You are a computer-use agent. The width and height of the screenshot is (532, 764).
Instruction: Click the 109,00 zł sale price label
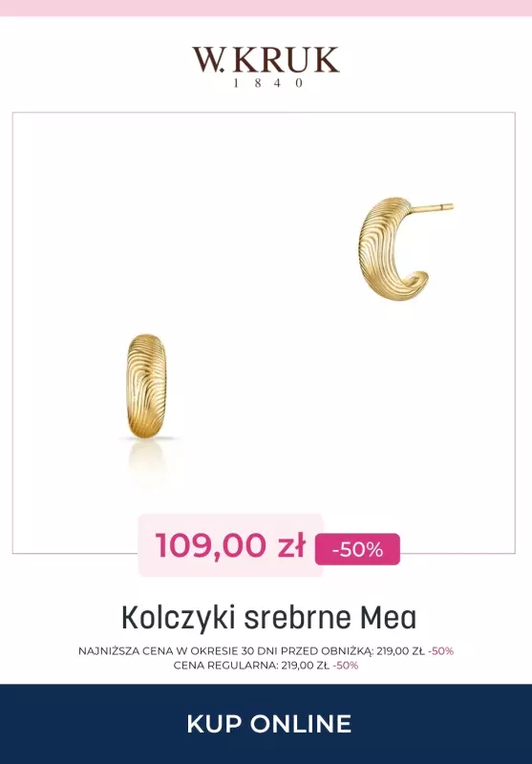[x=230, y=545]
